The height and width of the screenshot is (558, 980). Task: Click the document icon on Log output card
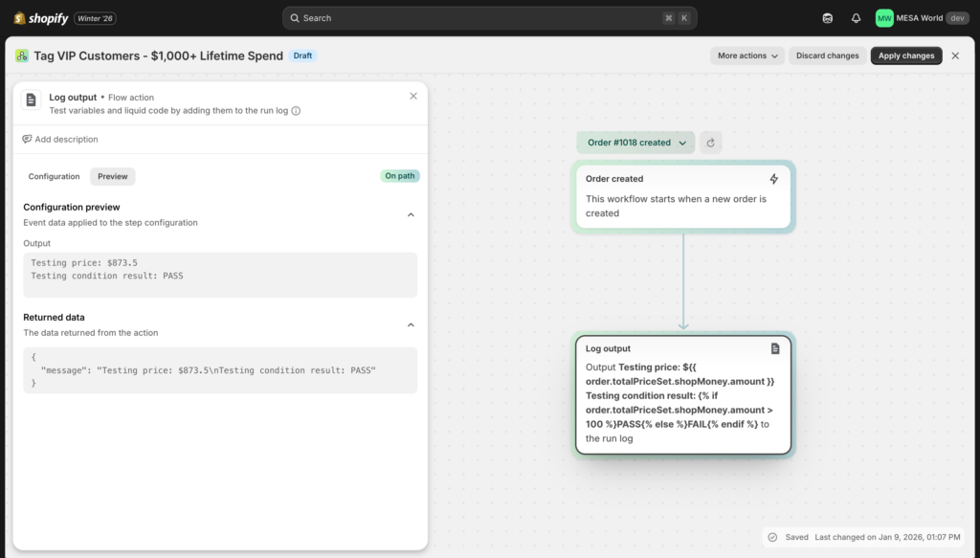pos(775,348)
